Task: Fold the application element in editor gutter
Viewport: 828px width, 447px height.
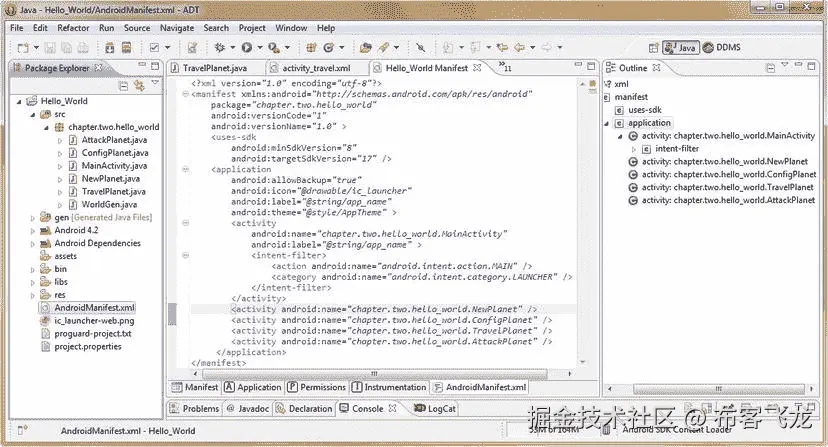Action: [x=185, y=169]
